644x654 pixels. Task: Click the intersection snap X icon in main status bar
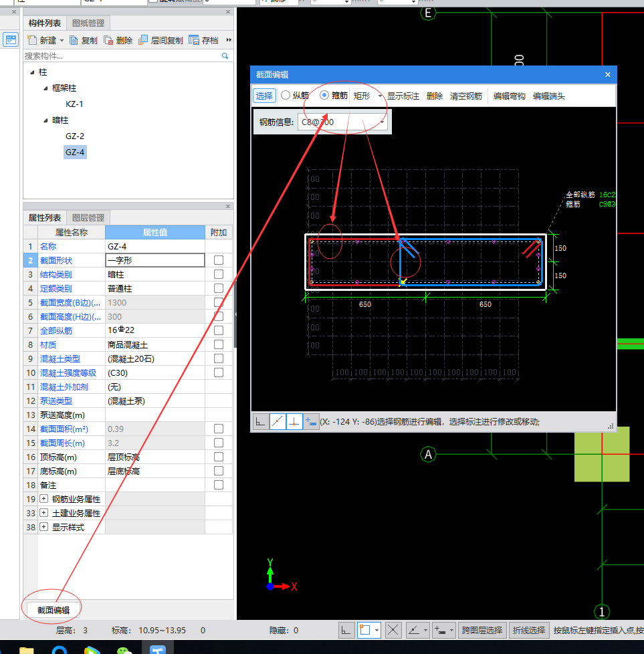tap(393, 630)
